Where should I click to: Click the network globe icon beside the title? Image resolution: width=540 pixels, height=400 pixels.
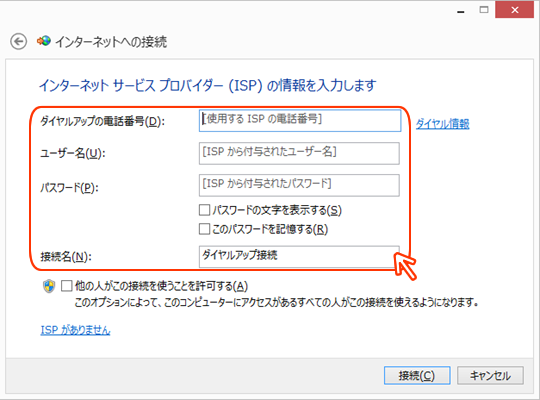44,41
